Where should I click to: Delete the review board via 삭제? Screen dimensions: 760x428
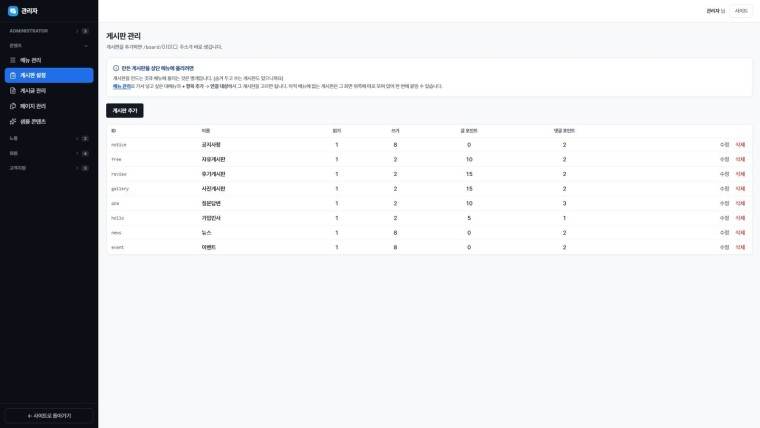[740, 174]
